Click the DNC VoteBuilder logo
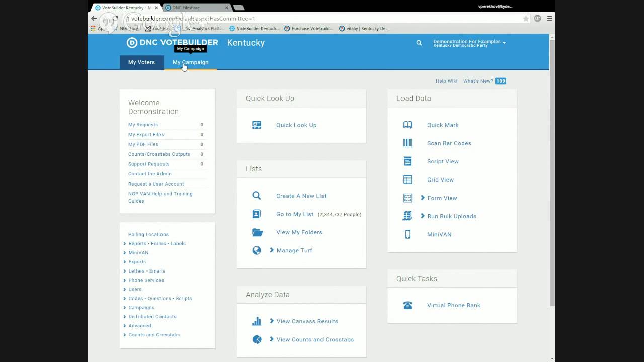The height and width of the screenshot is (362, 644). click(x=173, y=43)
